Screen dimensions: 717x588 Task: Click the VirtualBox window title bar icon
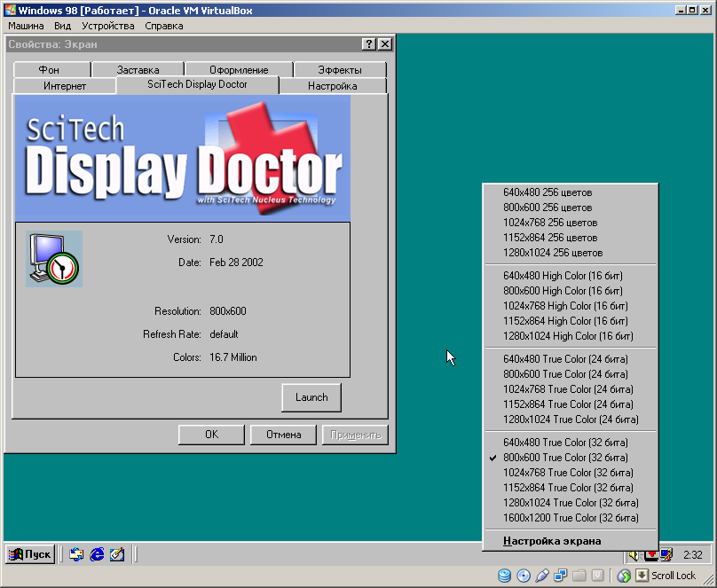[10, 10]
